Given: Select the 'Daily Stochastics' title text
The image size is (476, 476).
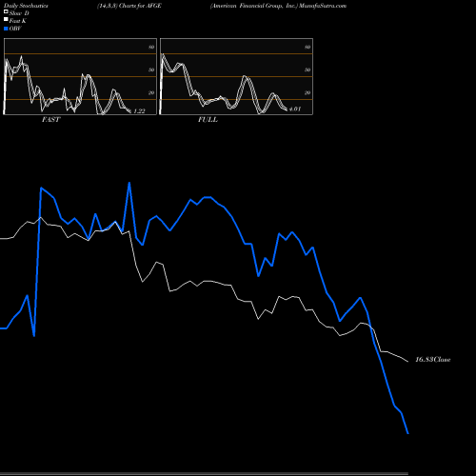Looking at the screenshot, I should [x=26, y=6].
